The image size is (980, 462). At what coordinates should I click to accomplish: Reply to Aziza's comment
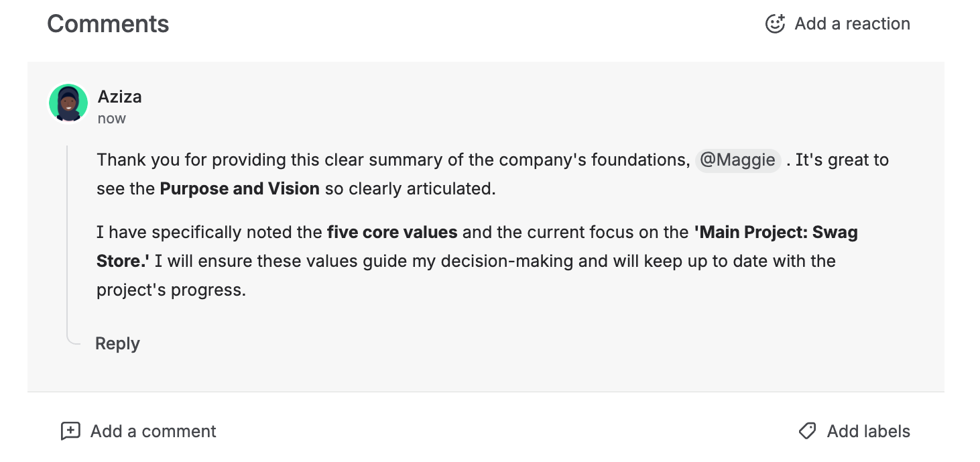[117, 343]
